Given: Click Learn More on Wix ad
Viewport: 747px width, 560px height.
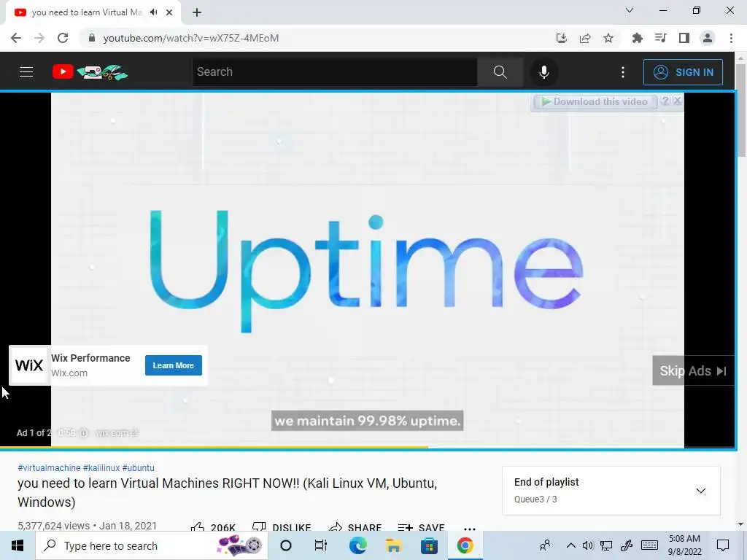Looking at the screenshot, I should 174,365.
